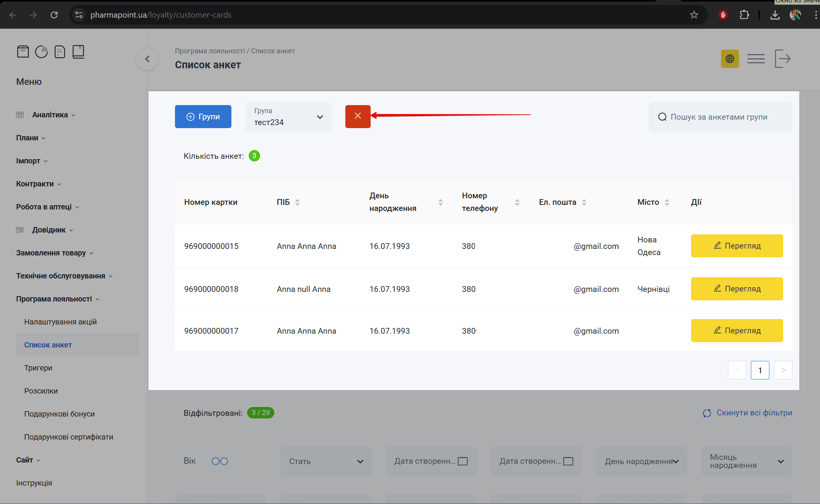The image size is (820, 504).
Task: Click the document icon in sidebar header
Action: (x=60, y=51)
